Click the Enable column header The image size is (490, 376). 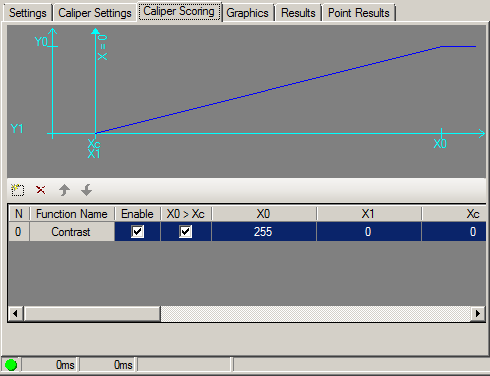click(137, 214)
